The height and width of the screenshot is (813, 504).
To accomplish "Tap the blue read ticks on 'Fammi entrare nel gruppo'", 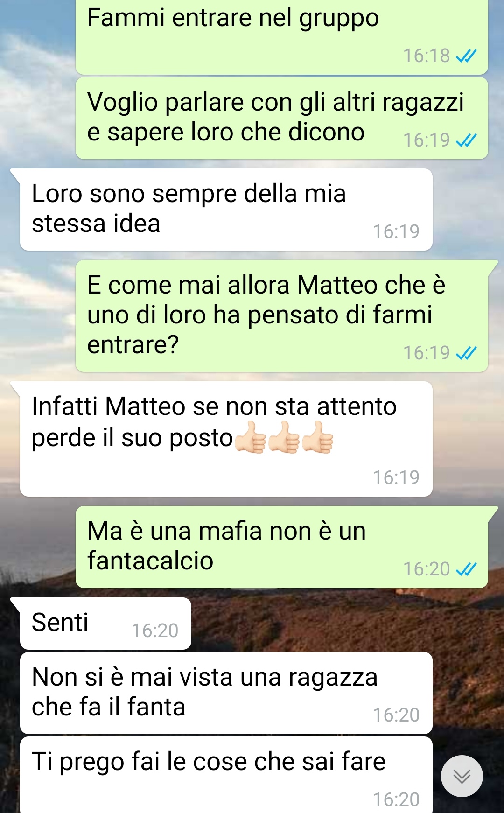I will (466, 56).
